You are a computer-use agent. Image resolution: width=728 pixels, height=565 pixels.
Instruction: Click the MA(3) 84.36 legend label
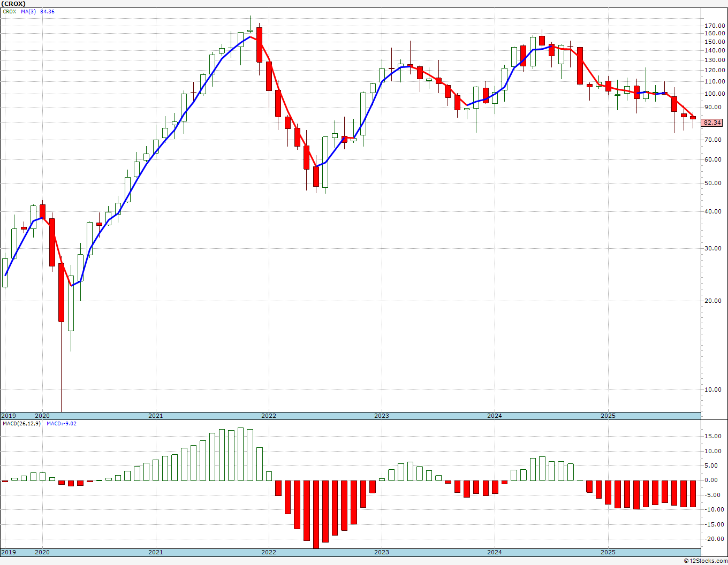coord(37,11)
